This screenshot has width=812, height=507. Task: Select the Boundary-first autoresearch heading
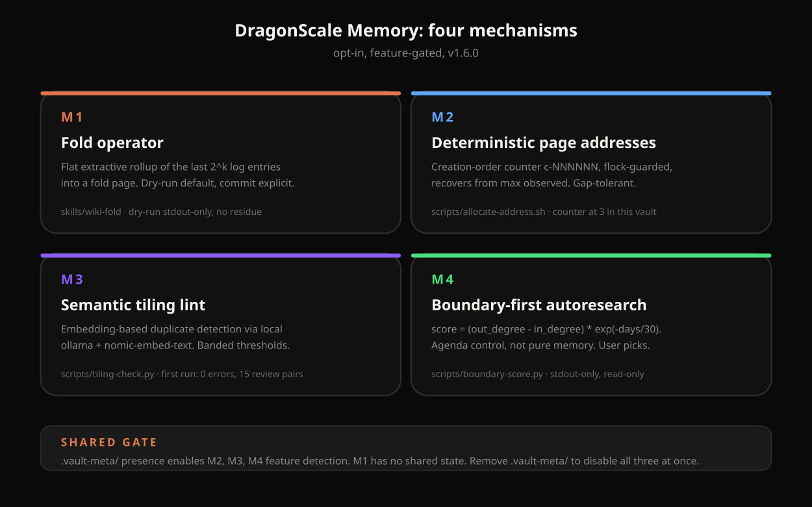coord(539,305)
